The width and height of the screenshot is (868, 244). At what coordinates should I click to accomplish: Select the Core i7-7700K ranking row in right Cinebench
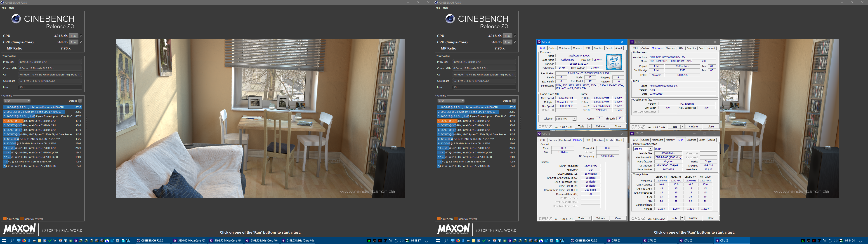click(x=476, y=148)
